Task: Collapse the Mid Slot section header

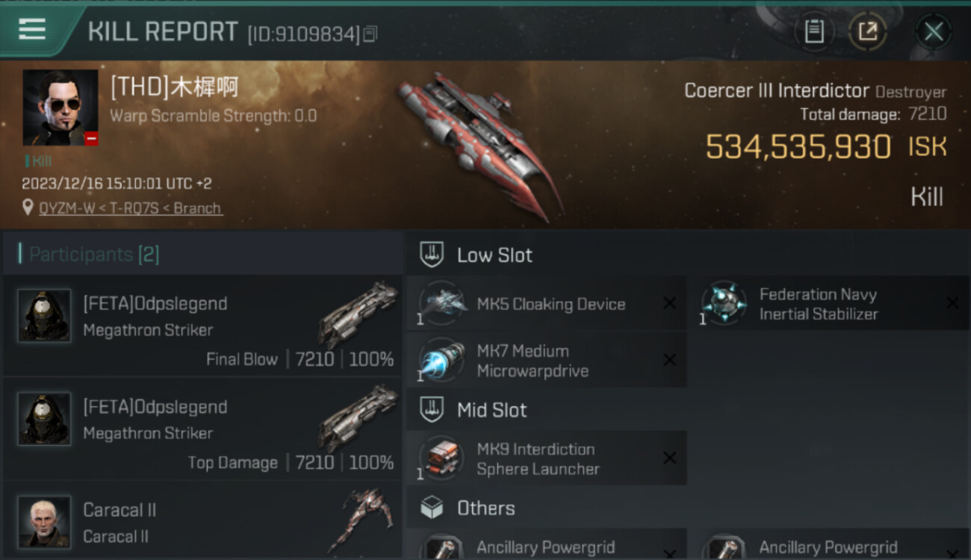Action: point(688,410)
